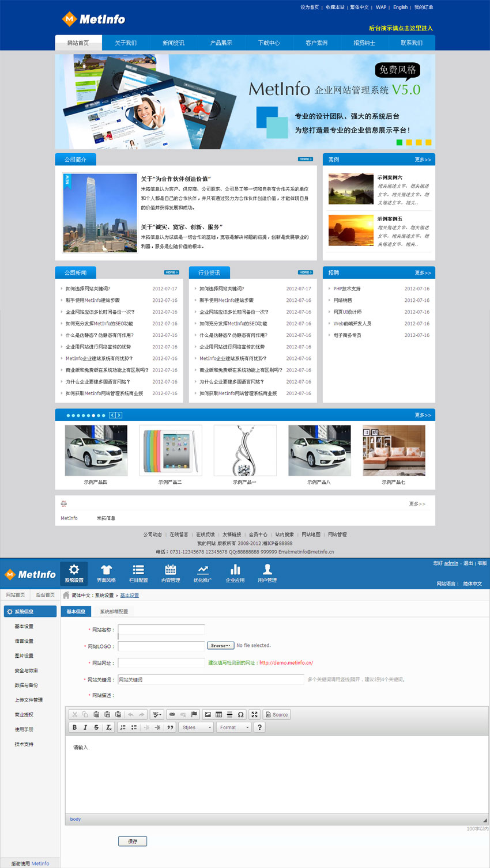Insert a table using the editor table icon
490x868 pixels.
[x=219, y=714]
